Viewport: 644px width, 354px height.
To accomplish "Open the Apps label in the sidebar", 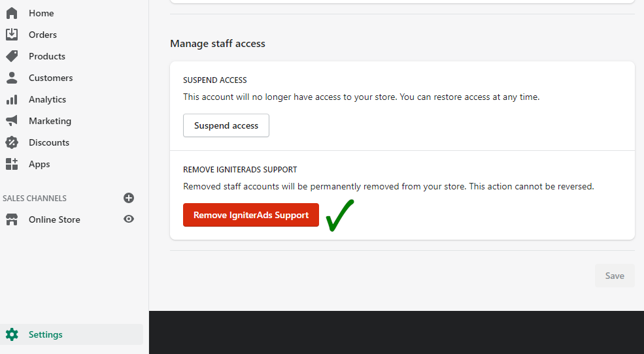I will point(39,164).
